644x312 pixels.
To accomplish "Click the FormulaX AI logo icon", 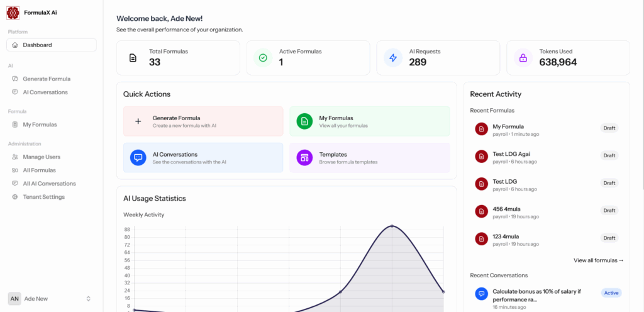I will pyautogui.click(x=13, y=13).
